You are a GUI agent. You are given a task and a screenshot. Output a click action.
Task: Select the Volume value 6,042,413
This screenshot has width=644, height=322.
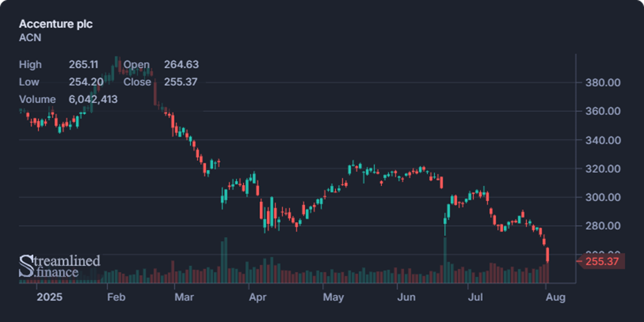point(93,99)
